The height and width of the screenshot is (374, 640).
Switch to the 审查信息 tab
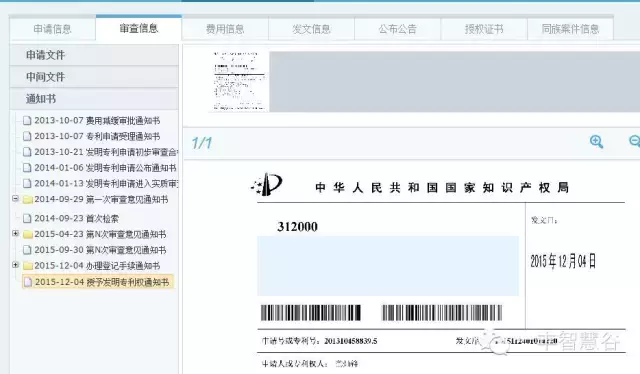[x=139, y=28]
